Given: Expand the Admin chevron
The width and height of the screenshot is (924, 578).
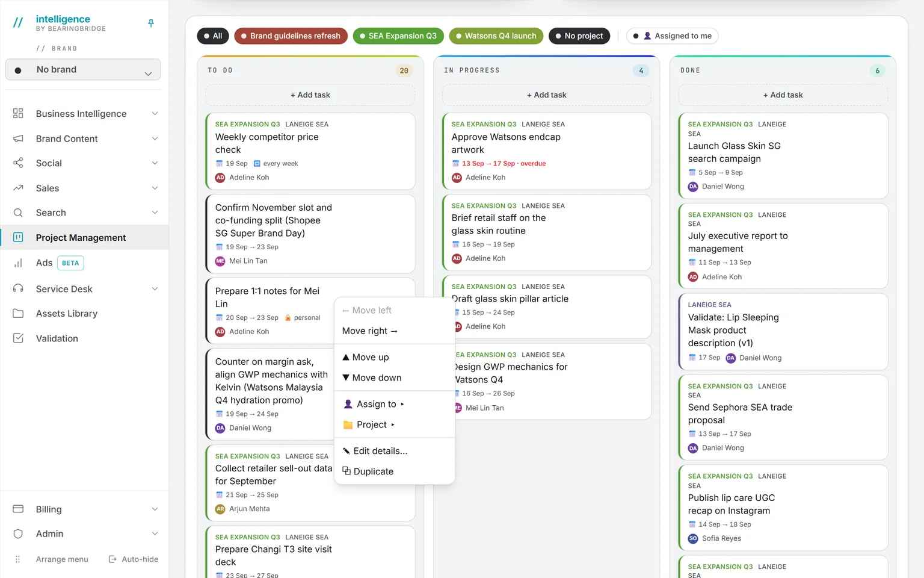Looking at the screenshot, I should pyautogui.click(x=155, y=533).
